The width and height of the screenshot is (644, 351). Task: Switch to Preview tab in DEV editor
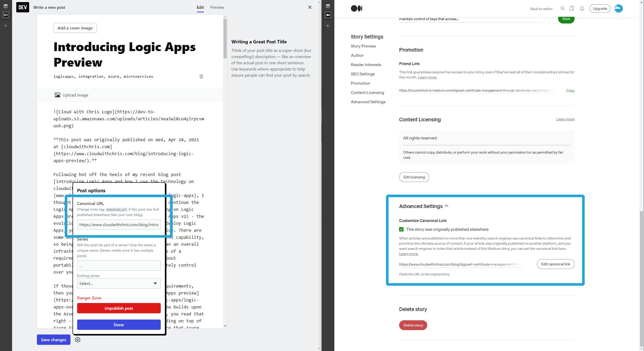pos(217,7)
